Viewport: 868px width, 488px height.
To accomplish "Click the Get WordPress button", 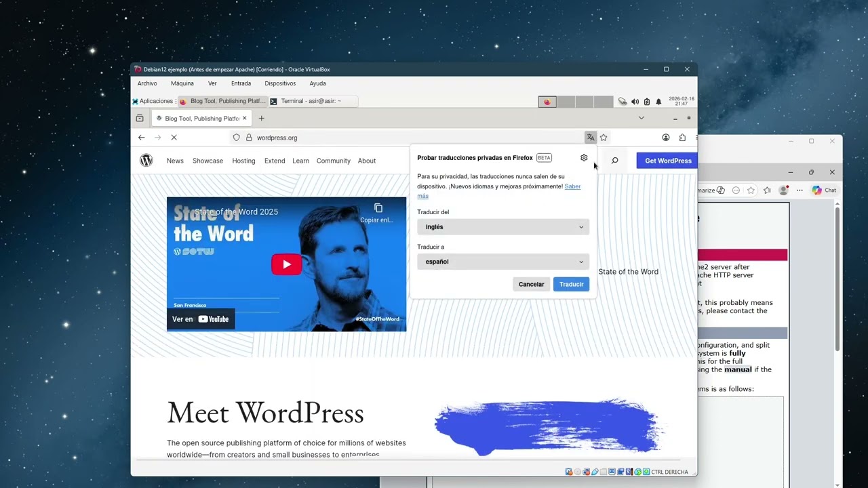I will tap(667, 161).
